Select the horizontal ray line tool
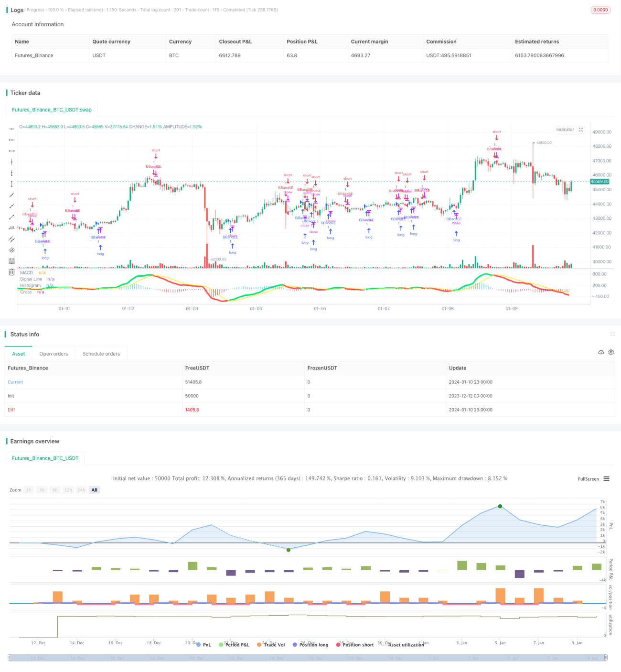 click(x=11, y=140)
